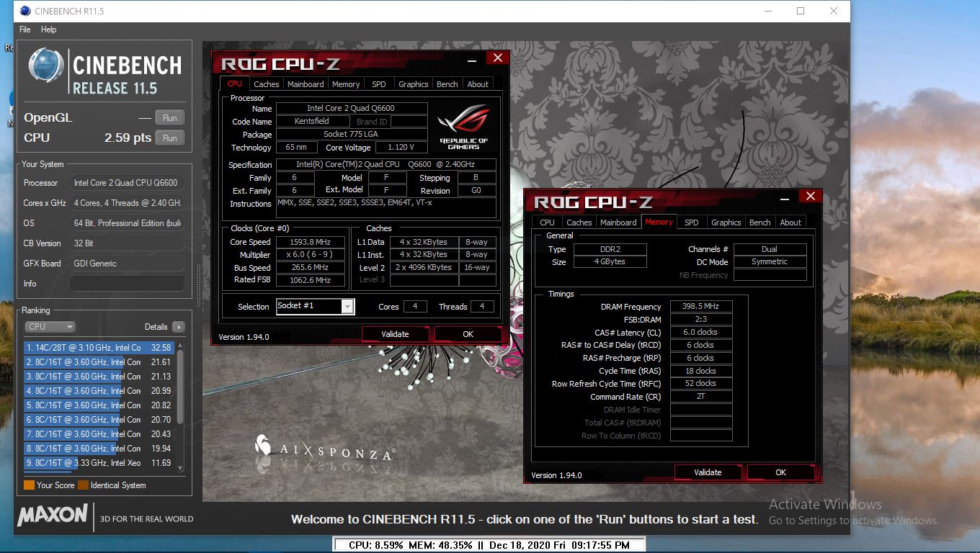This screenshot has height=553, width=980.
Task: Select ranking row 9 with score 11.69
Action: coord(99,463)
